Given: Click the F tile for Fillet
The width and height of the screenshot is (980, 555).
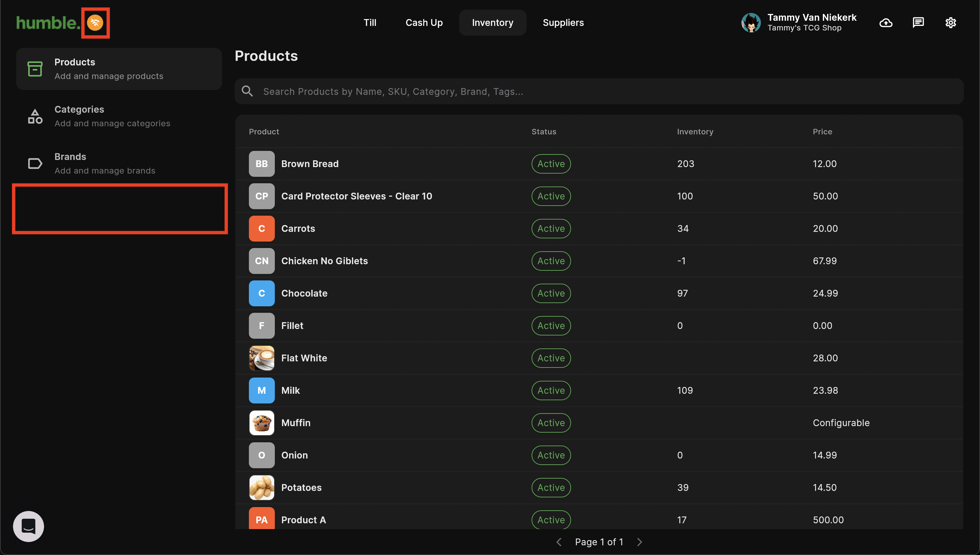Looking at the screenshot, I should click(262, 325).
